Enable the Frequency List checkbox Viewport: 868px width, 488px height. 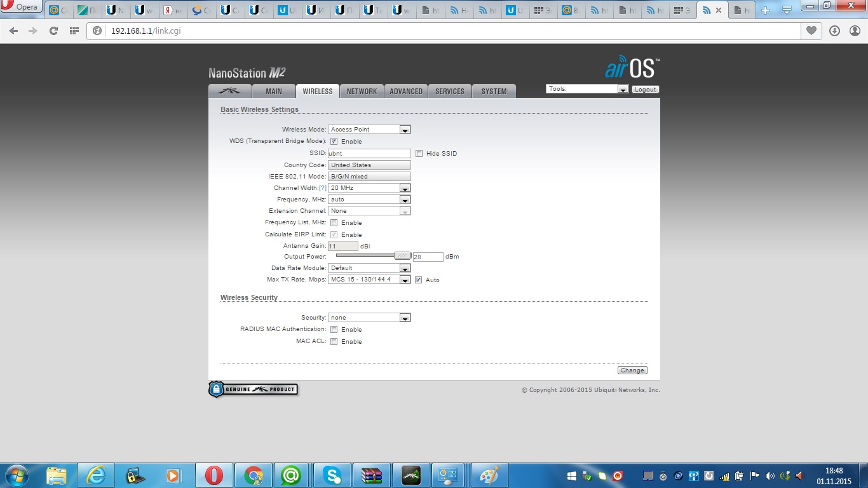click(x=334, y=223)
